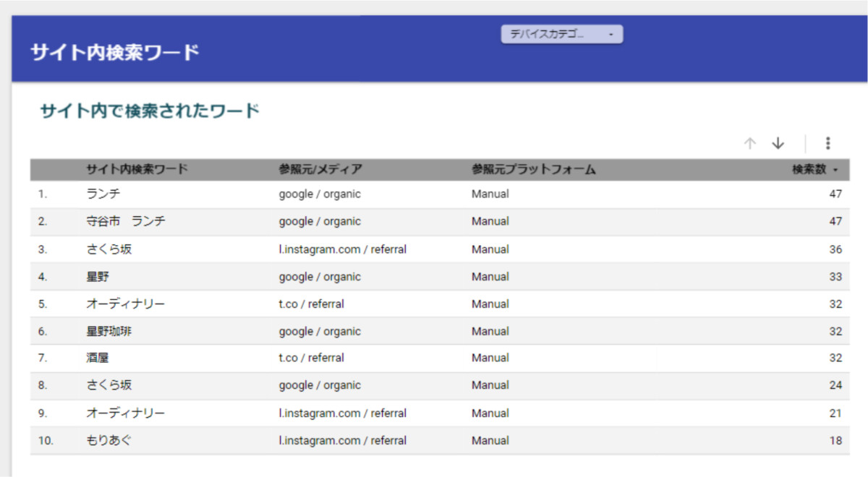Select the 酒屋 cell
Screen dimensions: 868x477
pyautogui.click(x=98, y=358)
